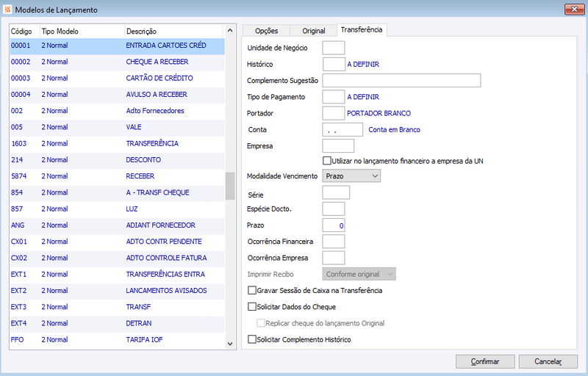Click the model list scrollbar thumb

pos(230,186)
